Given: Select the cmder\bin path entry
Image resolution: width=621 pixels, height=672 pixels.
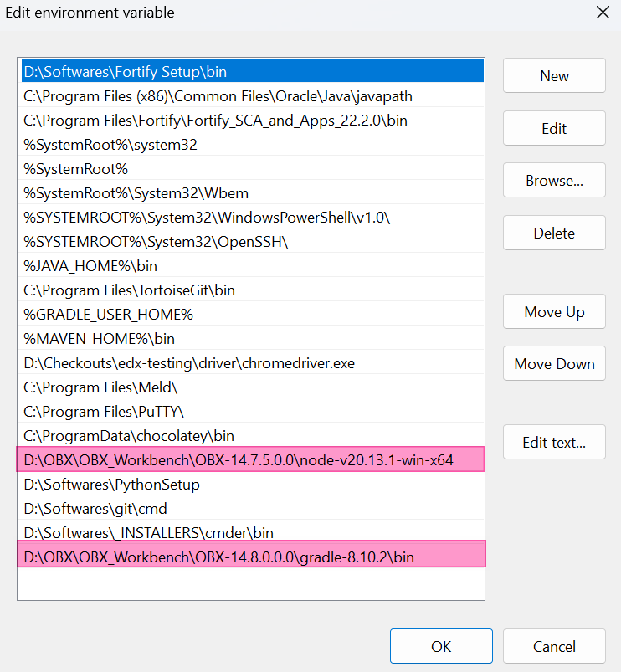Looking at the screenshot, I should (253, 533).
